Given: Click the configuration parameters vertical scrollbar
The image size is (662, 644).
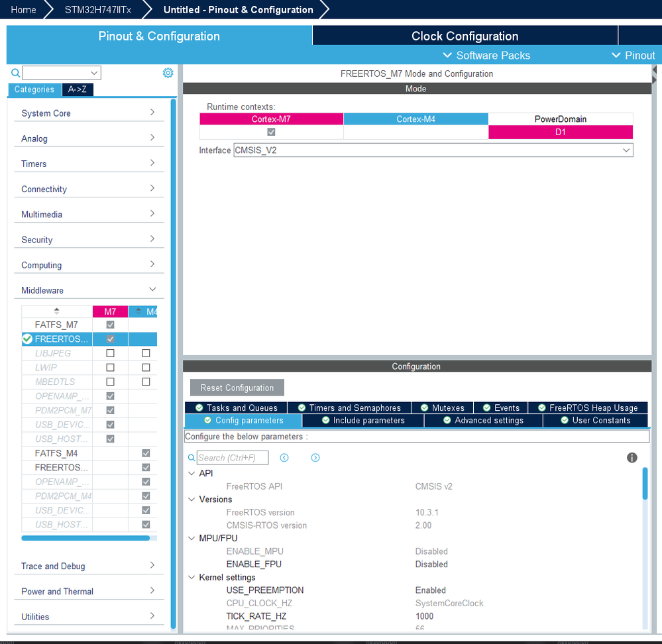Looking at the screenshot, I should pos(645,484).
